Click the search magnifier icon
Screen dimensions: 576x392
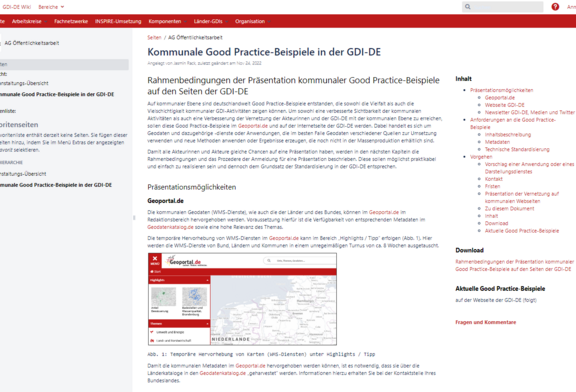468,7
